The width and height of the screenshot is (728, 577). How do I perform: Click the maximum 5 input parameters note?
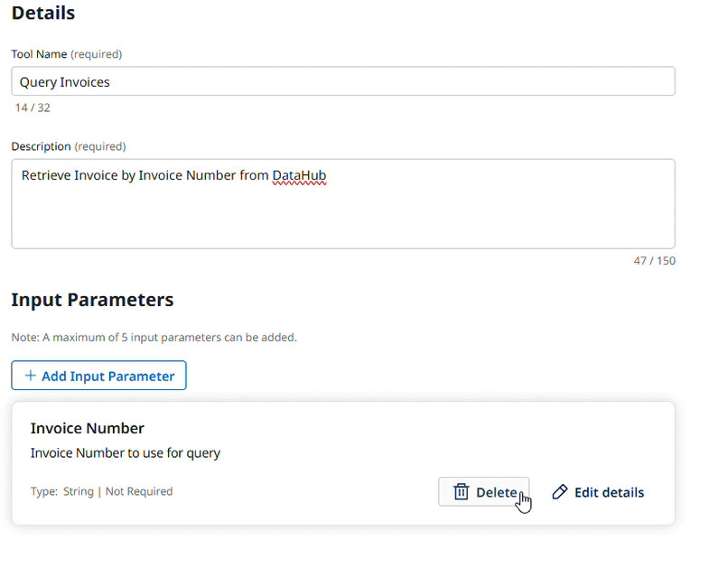click(154, 338)
